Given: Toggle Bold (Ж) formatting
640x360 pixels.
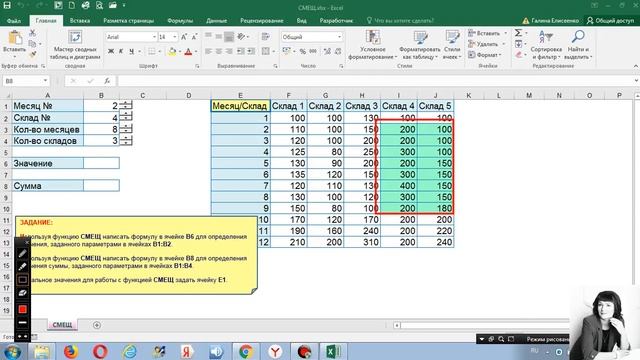Looking at the screenshot, I should [111, 51].
